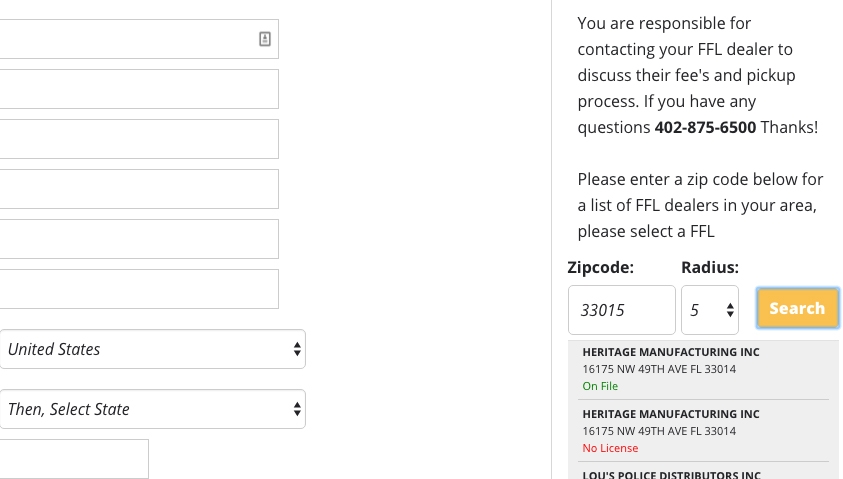Focus the fifth blank text field from top
Viewport: 843px width, 479px height.
click(x=139, y=239)
